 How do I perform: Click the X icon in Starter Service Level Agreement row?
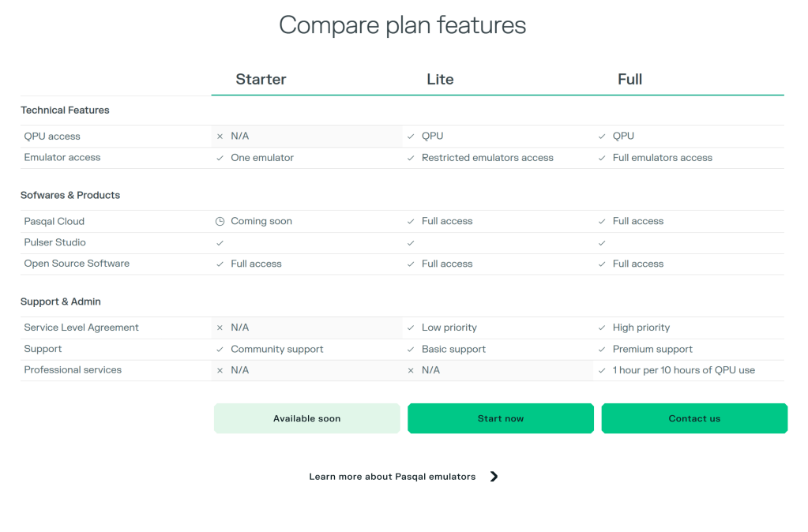[220, 328]
